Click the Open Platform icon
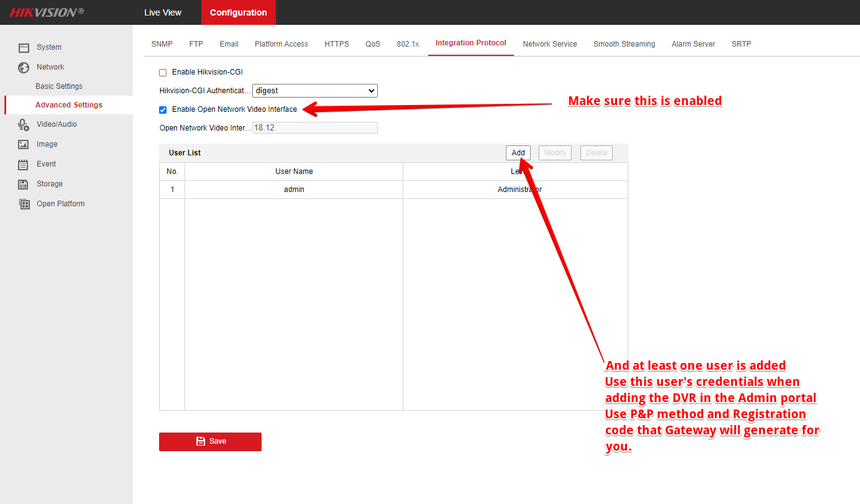 [24, 204]
